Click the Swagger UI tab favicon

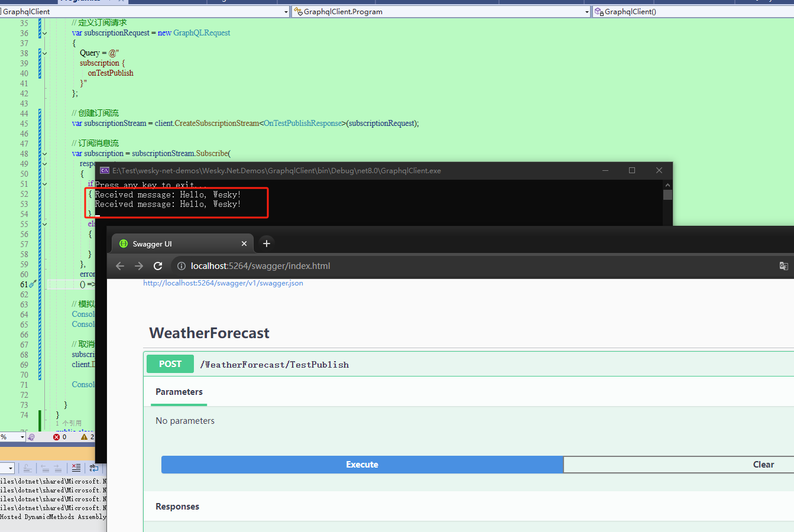[x=124, y=244]
